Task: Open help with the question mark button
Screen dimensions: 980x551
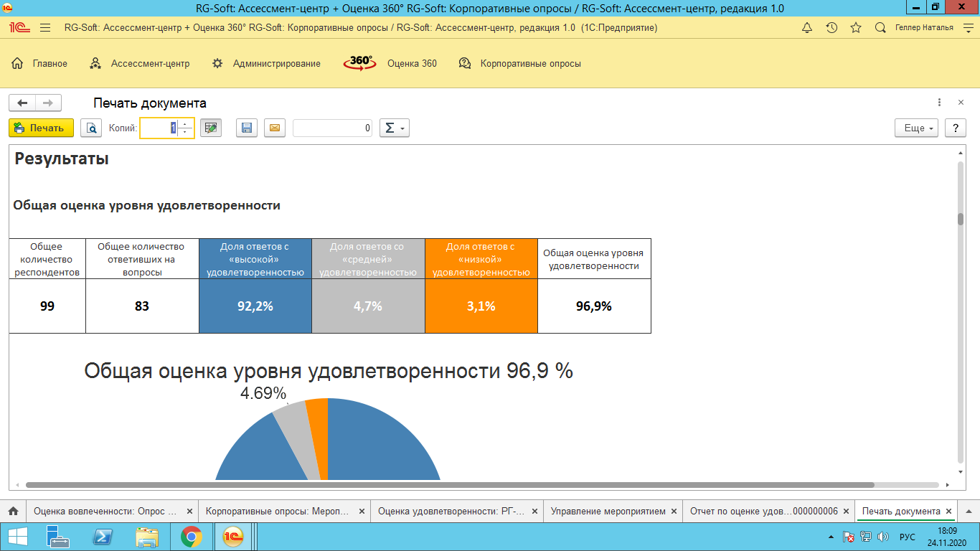Action: click(955, 128)
